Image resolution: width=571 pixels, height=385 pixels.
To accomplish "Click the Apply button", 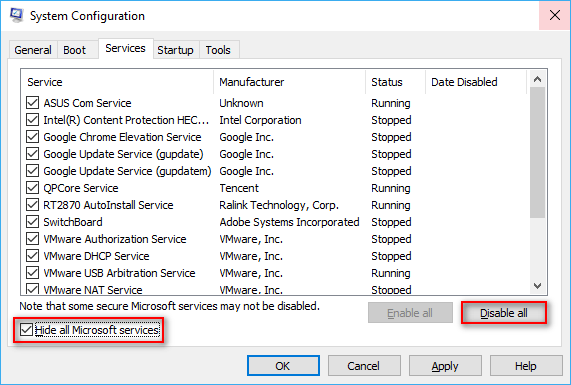I will point(445,366).
